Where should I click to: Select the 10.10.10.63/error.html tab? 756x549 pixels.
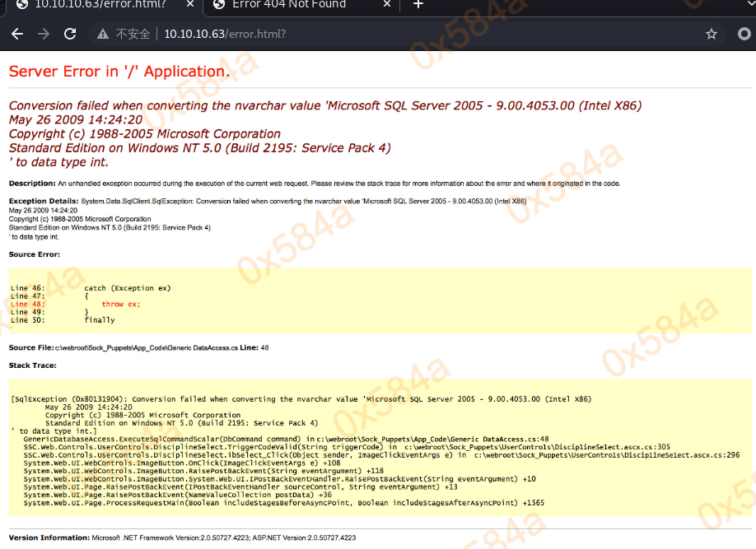(x=99, y=5)
